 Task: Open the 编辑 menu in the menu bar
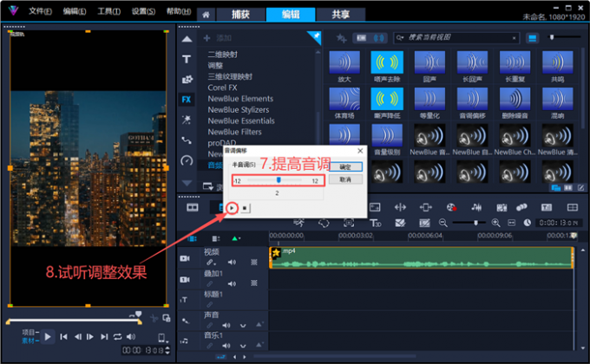(x=74, y=11)
